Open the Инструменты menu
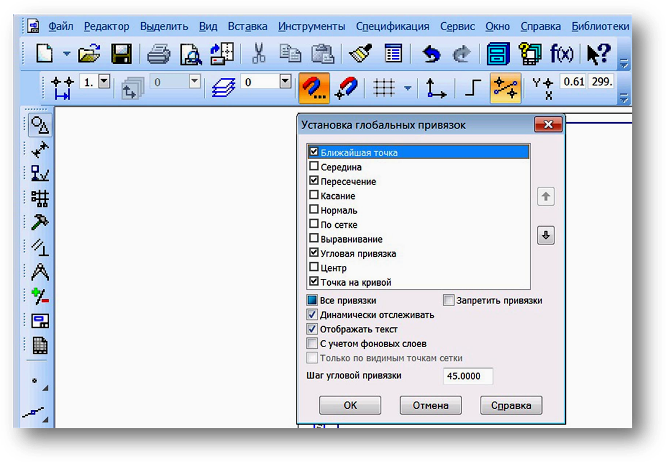This screenshot has width=666, height=462. 312,25
